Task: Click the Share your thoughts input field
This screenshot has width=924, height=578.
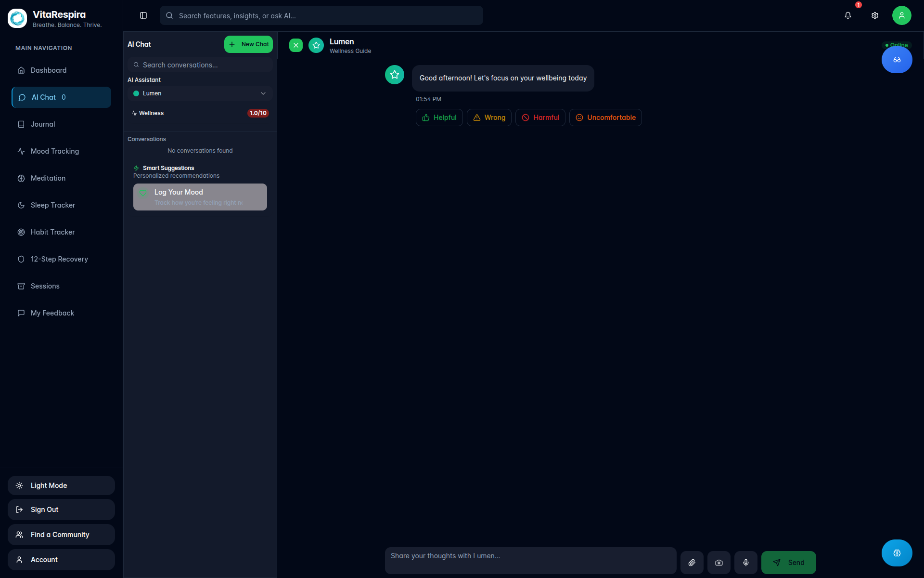Action: tap(529, 560)
